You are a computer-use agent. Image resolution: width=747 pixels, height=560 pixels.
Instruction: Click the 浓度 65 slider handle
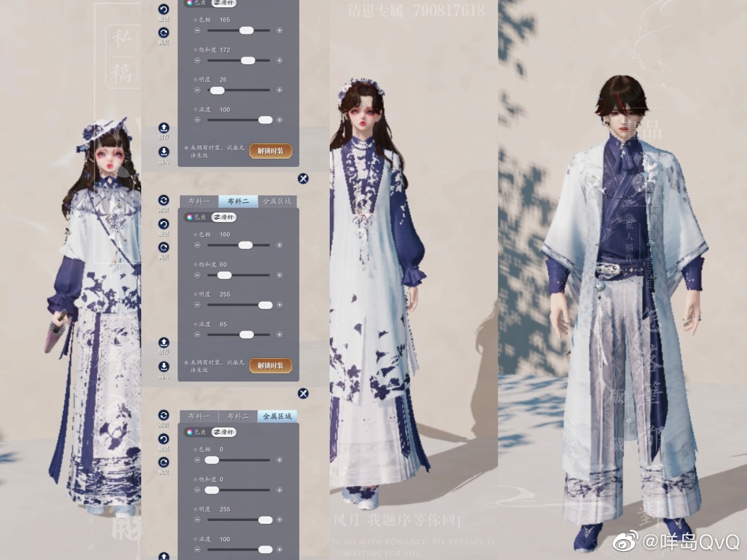pos(246,334)
